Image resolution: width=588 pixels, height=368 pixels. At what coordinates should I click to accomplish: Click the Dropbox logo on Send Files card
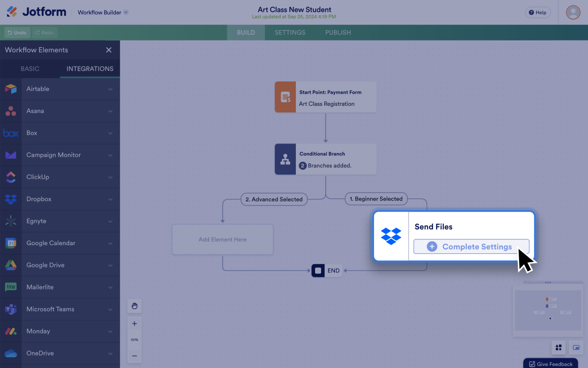[x=391, y=236]
